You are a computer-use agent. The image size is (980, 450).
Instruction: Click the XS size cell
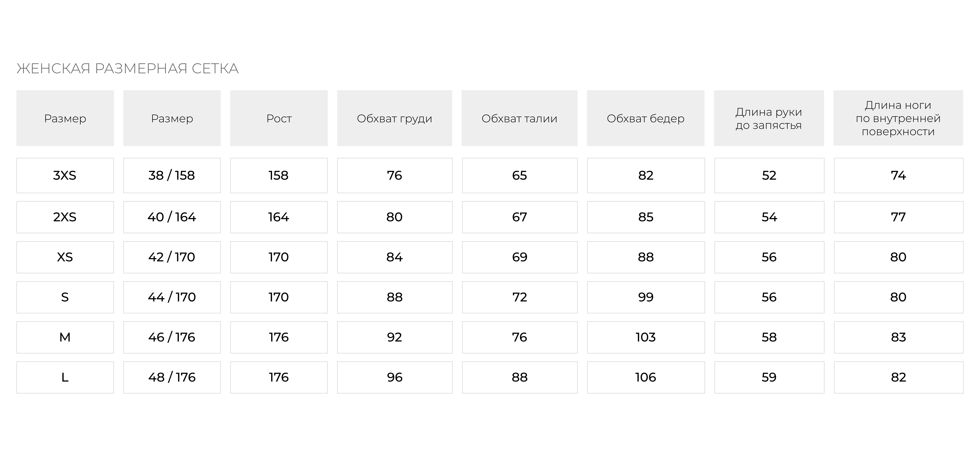65,257
